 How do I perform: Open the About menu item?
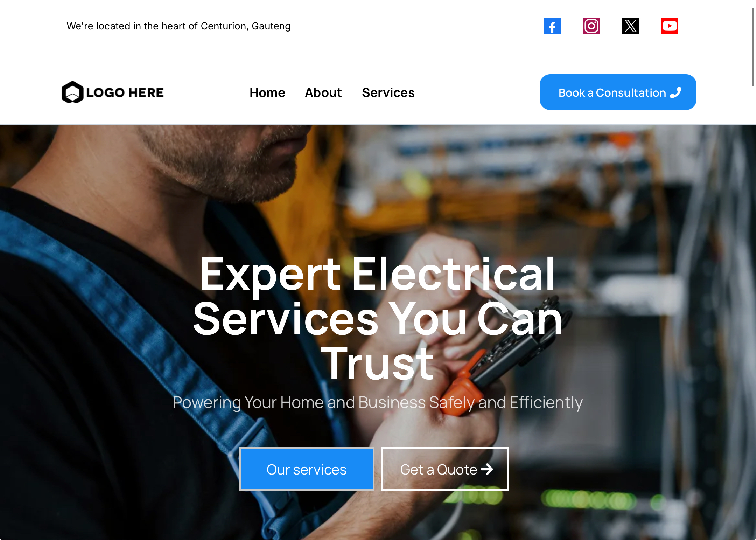coord(323,92)
